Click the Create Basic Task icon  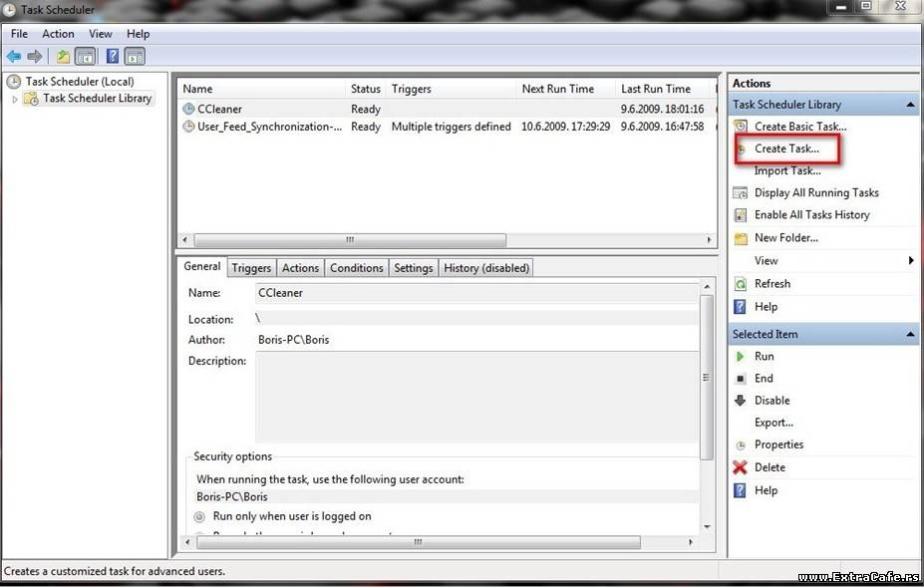(x=740, y=127)
